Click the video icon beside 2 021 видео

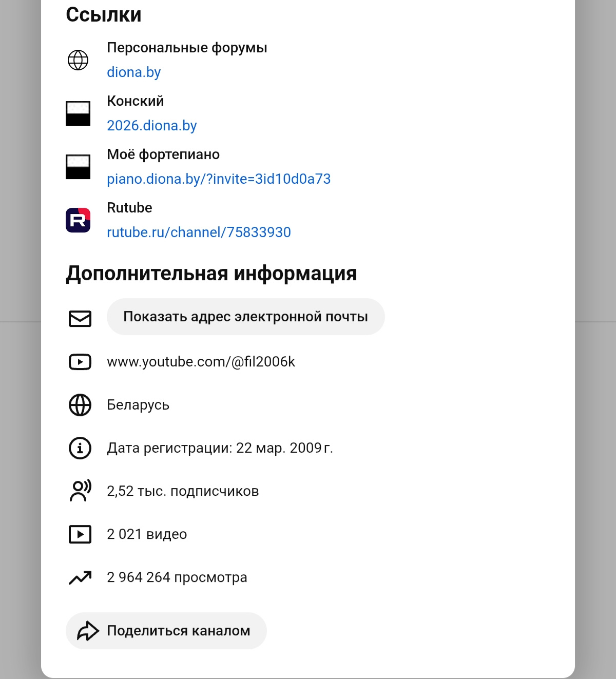pos(80,534)
